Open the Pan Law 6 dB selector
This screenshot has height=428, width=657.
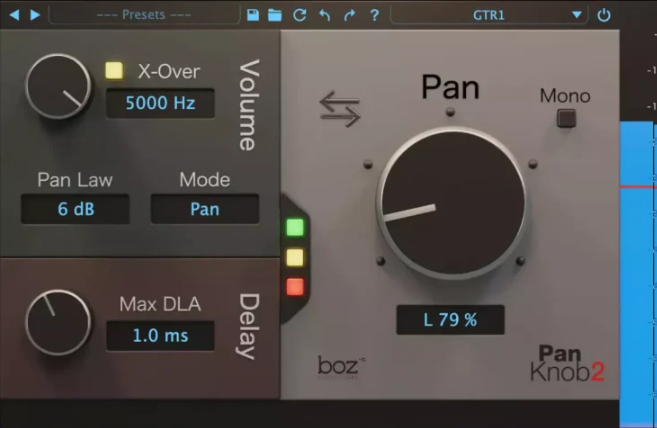[x=75, y=209]
